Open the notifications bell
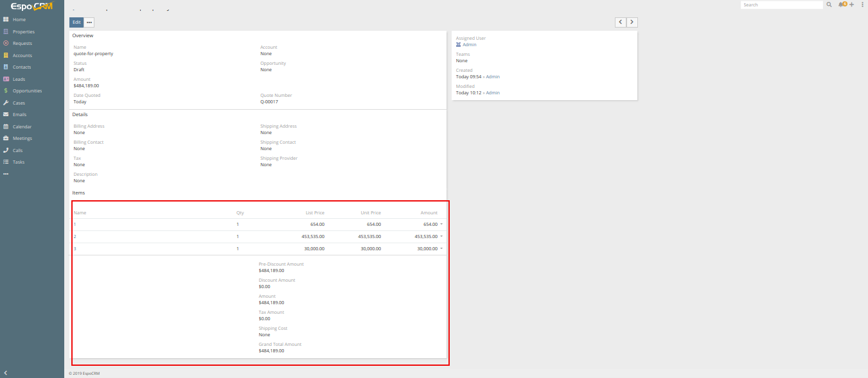 tap(841, 4)
